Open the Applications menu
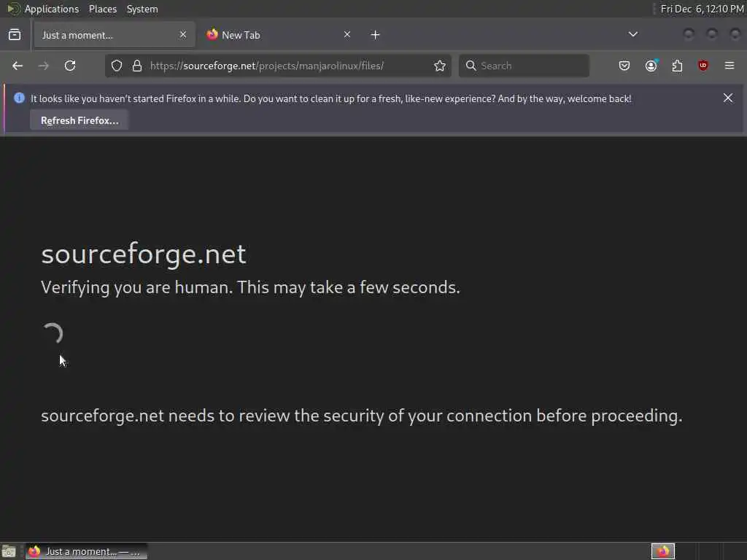Screen dimensions: 747x560 [x=52, y=9]
